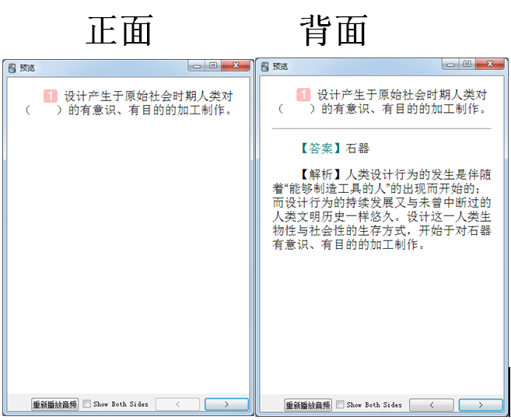Click the 【答案】 label on back (背面) card
The height and width of the screenshot is (420, 511).
coord(320,149)
